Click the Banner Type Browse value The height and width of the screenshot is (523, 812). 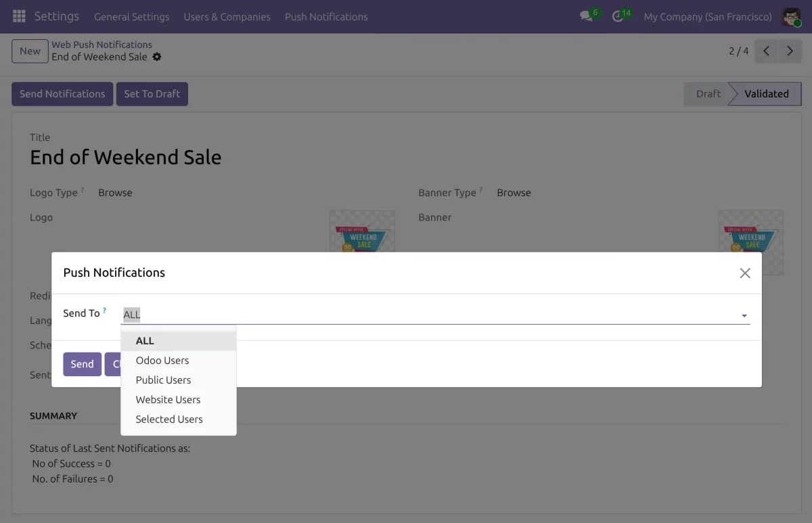(x=514, y=193)
